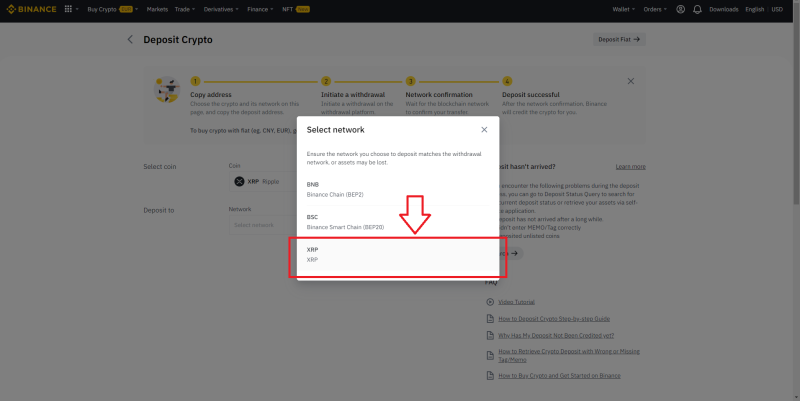The height and width of the screenshot is (401, 800).
Task: Click the Binance logo
Action: [31, 9]
